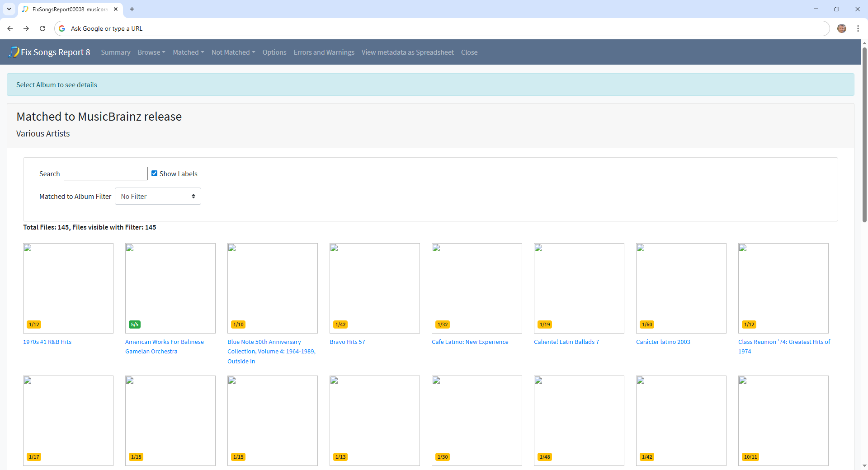This screenshot has width=868, height=470.
Task: Click the 5/5 green badge on American Works
Action: click(135, 324)
